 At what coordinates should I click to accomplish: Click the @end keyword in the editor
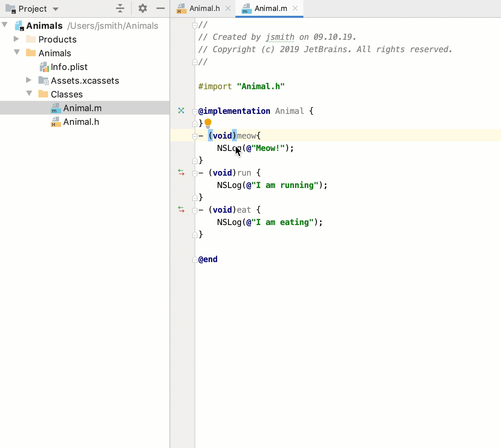(208, 259)
